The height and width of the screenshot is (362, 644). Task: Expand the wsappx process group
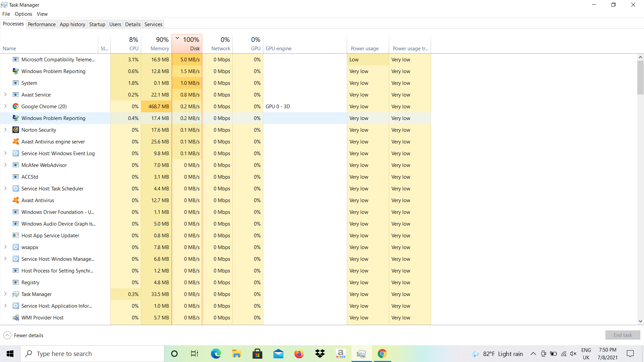click(x=5, y=247)
